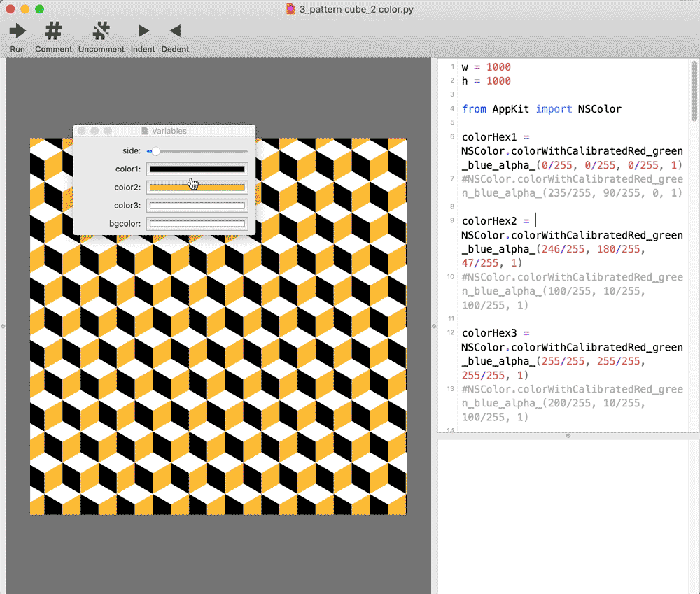Screen dimensions: 700x594
Task: Comment selected lines with the hash icon
Action: 53,31
